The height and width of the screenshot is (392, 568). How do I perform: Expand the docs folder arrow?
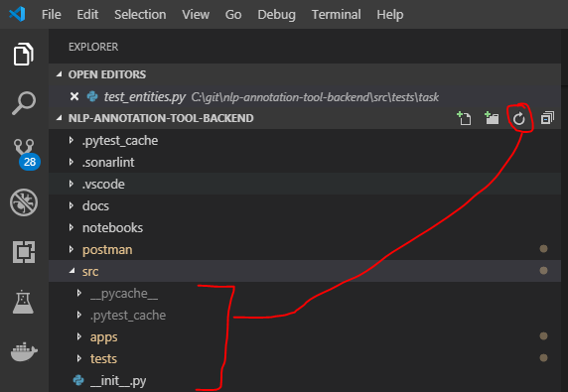pos(71,205)
